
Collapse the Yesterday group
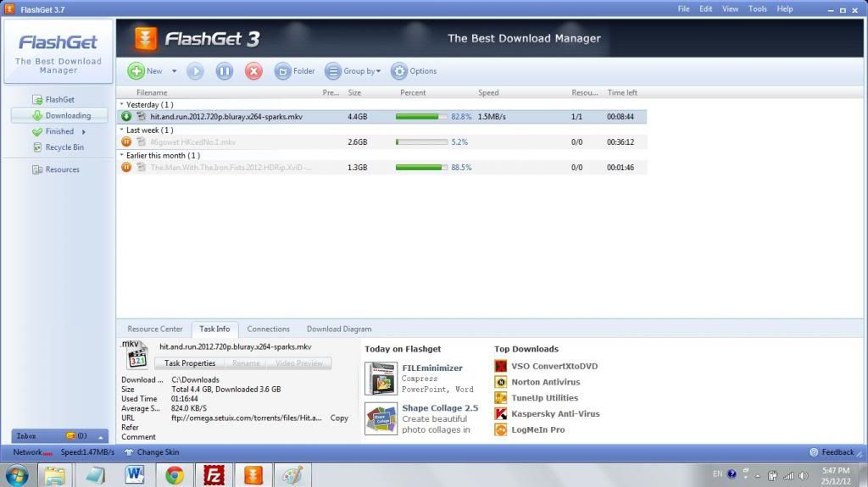[x=122, y=105]
